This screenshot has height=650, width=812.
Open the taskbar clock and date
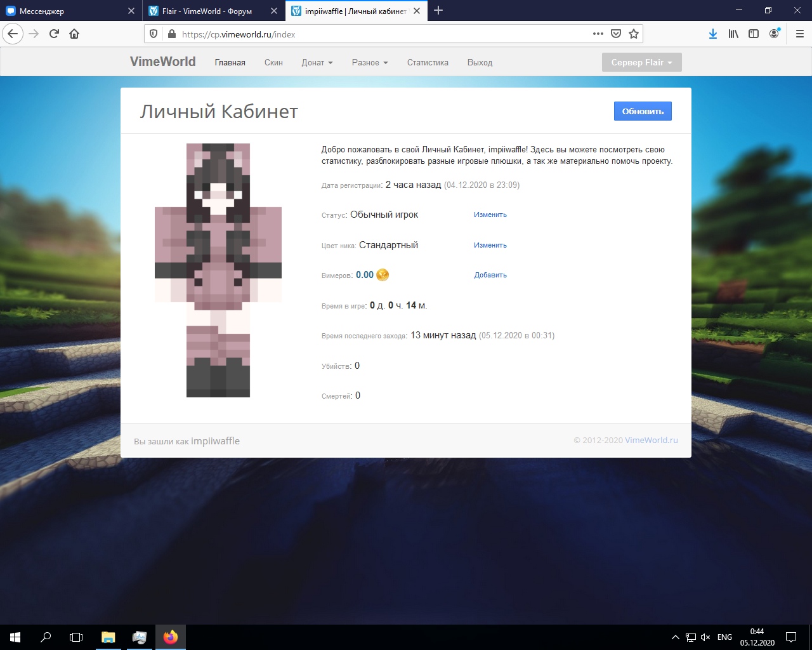[x=757, y=637]
